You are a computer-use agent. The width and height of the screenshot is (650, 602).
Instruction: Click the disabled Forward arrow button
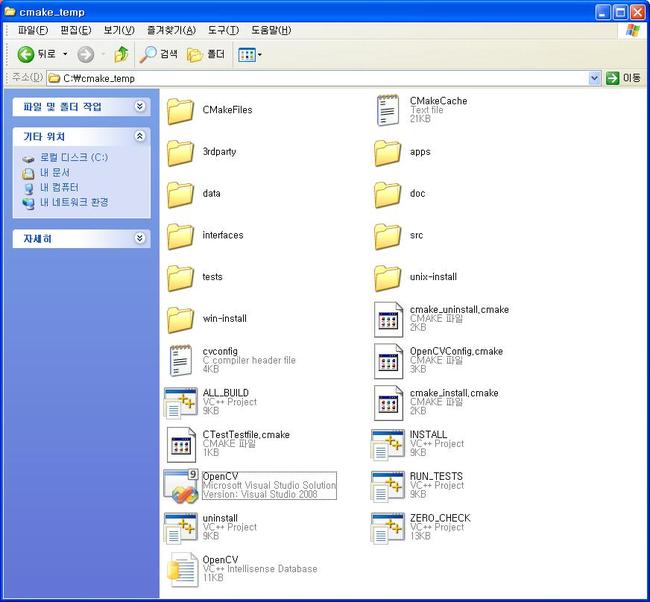point(86,54)
